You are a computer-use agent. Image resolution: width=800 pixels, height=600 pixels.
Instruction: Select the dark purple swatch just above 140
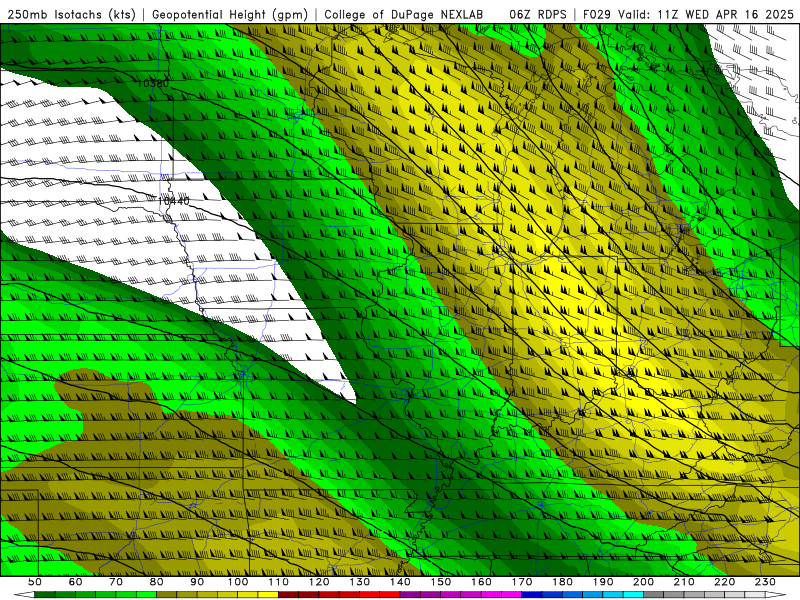tap(410, 595)
